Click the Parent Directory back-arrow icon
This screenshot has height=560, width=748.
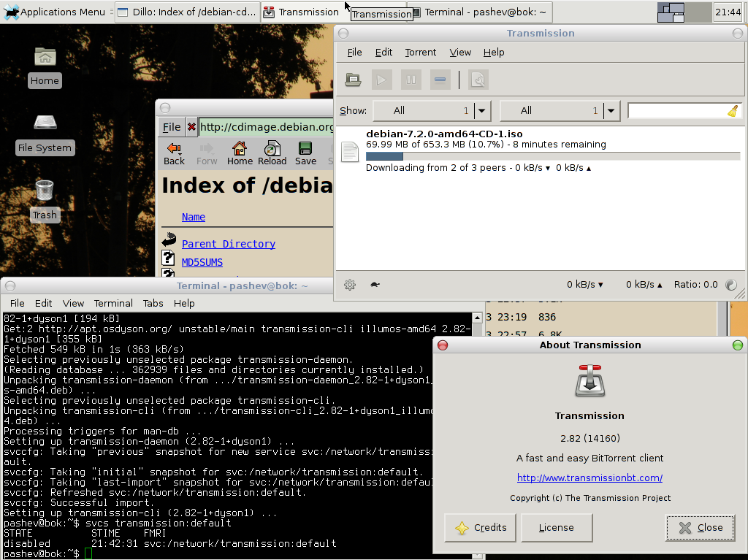[169, 239]
